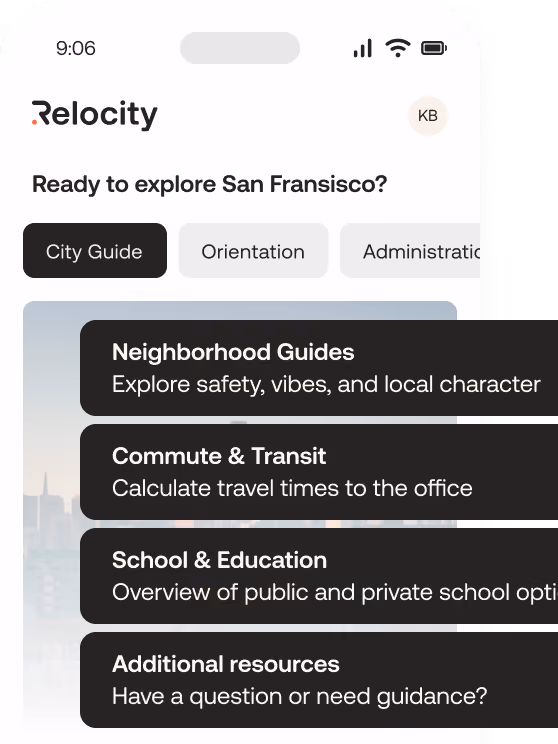The height and width of the screenshot is (744, 558).
Task: Select the City Guide tab
Action: 95,251
